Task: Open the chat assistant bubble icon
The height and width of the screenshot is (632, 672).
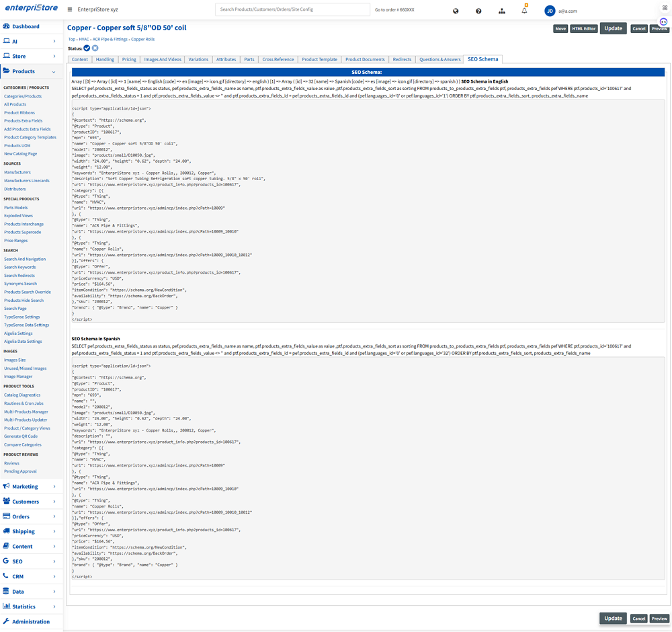Action: coord(663,22)
